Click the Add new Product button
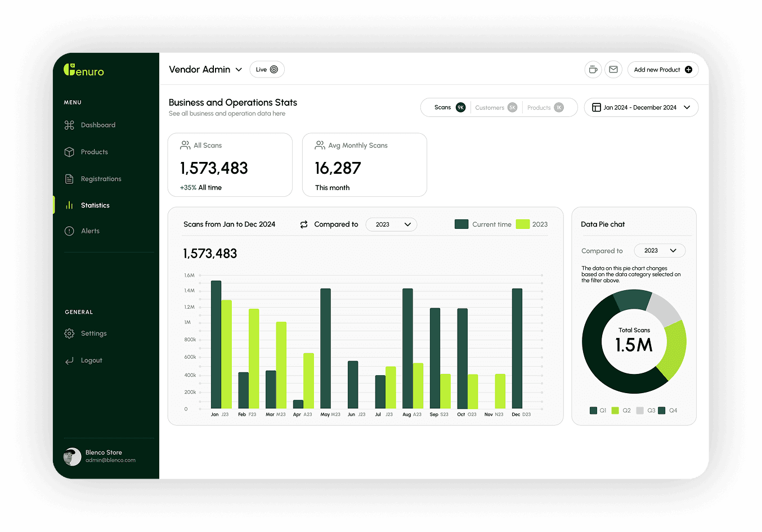Screen dimensions: 762x532 662,70
